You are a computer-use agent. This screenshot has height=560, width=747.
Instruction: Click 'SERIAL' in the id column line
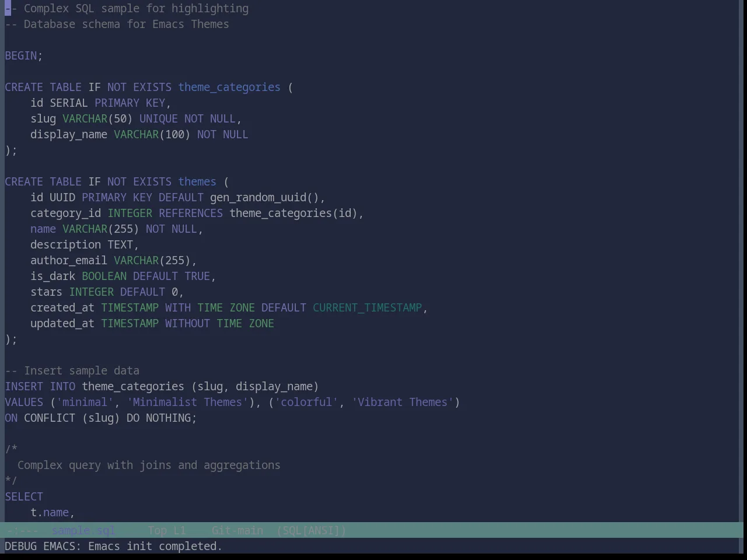(x=69, y=103)
